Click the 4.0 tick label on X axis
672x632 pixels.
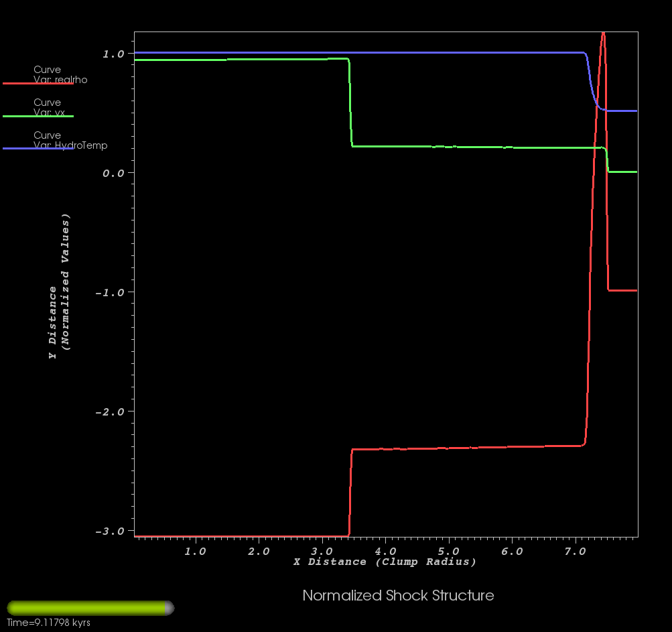click(x=384, y=551)
